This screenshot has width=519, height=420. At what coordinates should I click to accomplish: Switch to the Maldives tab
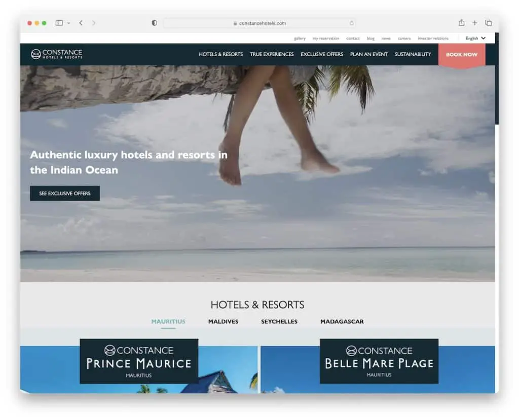pyautogui.click(x=223, y=321)
